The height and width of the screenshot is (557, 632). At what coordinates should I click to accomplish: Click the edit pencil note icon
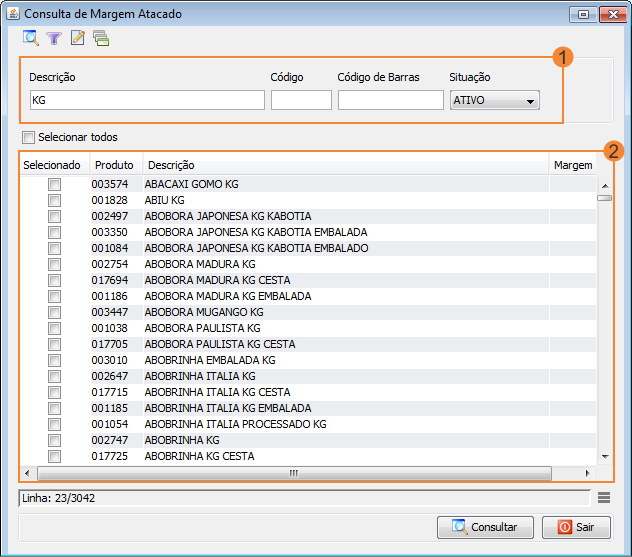(77, 38)
